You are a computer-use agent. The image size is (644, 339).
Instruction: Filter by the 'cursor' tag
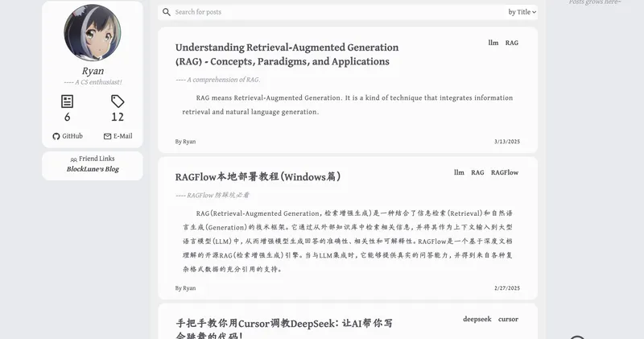click(508, 319)
